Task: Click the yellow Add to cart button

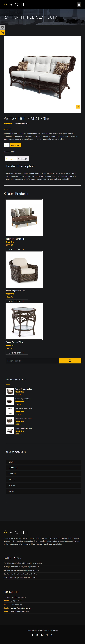Action: 16,145
